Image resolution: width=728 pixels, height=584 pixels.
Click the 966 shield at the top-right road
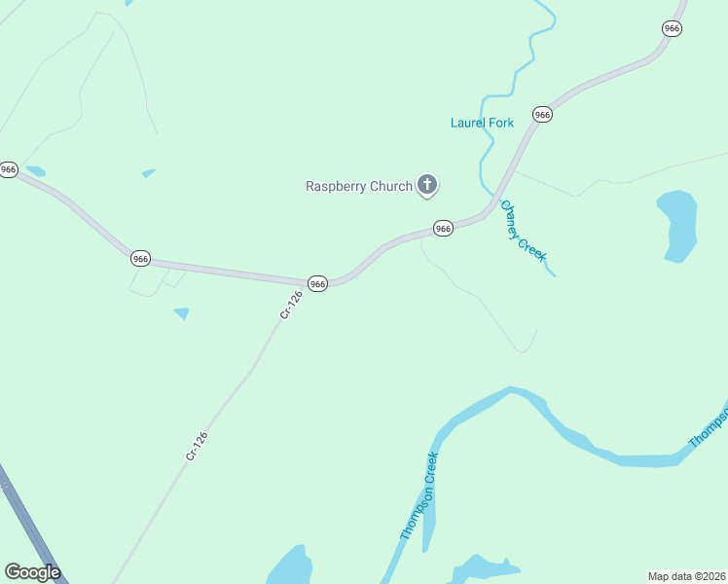tap(672, 28)
